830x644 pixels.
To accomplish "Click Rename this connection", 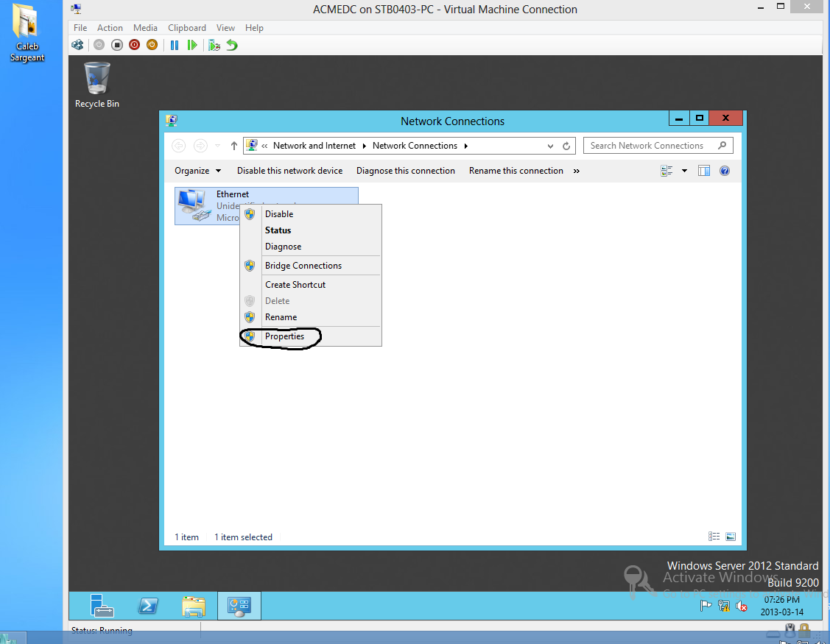I will (516, 171).
